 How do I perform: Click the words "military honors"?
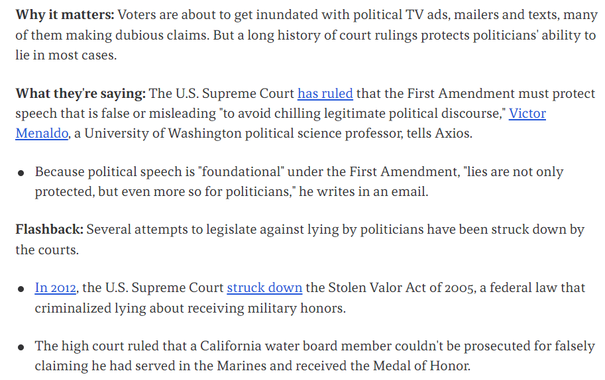tap(295, 308)
